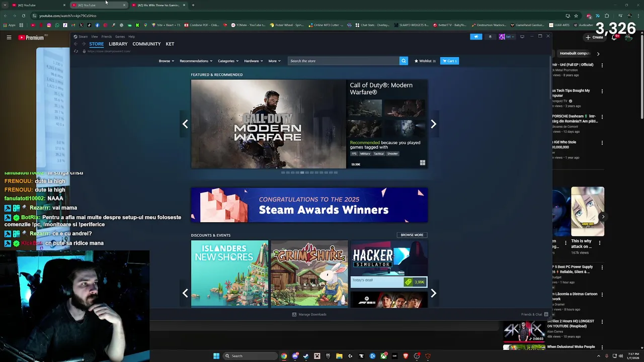Expand the Browse dropdown in the store
This screenshot has width=644, height=362.
[x=166, y=61]
